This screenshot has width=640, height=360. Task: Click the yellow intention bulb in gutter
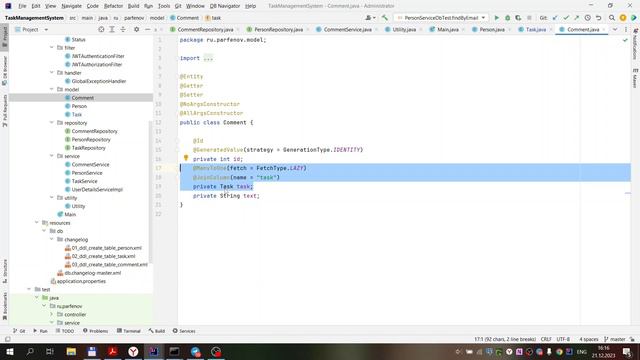186,158
